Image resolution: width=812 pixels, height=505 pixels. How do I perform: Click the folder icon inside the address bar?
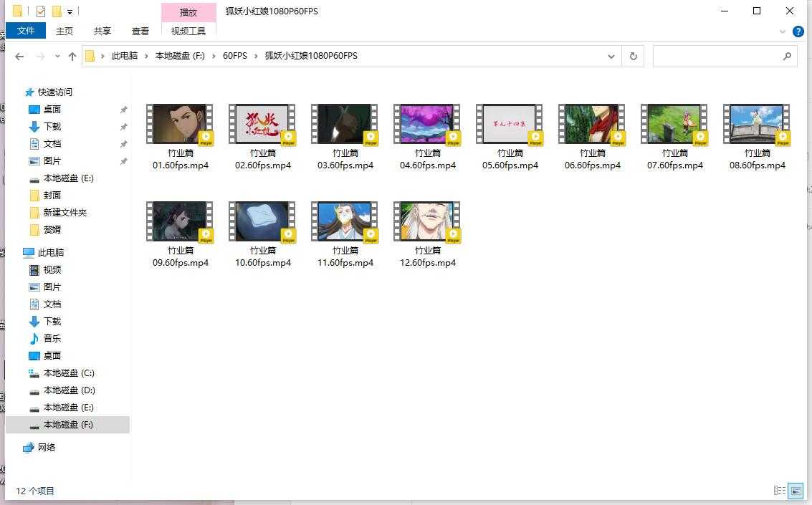coord(90,56)
